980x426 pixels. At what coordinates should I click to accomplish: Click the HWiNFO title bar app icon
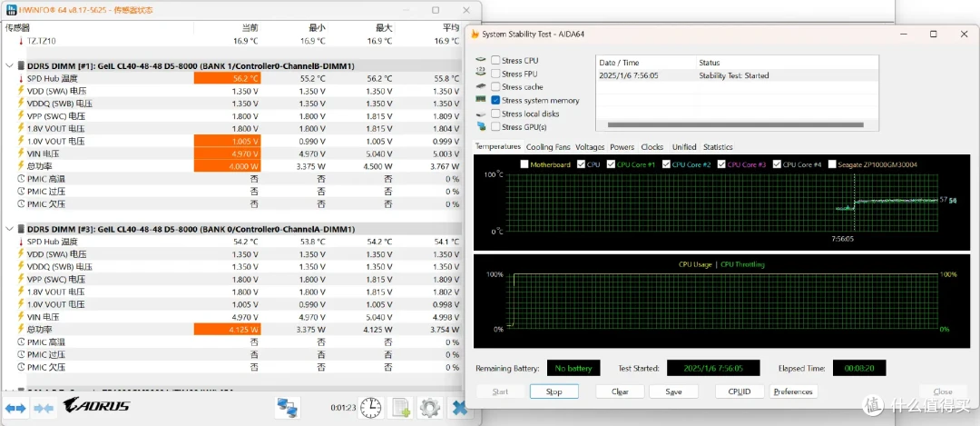tap(11, 10)
